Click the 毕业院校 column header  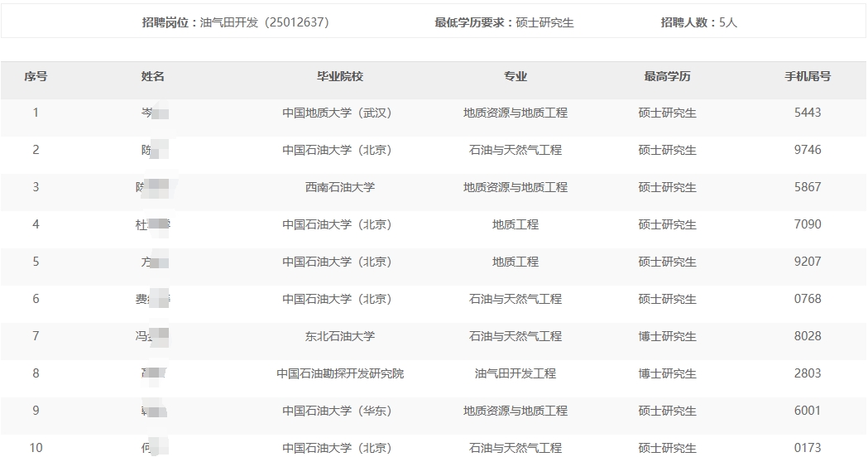click(340, 76)
